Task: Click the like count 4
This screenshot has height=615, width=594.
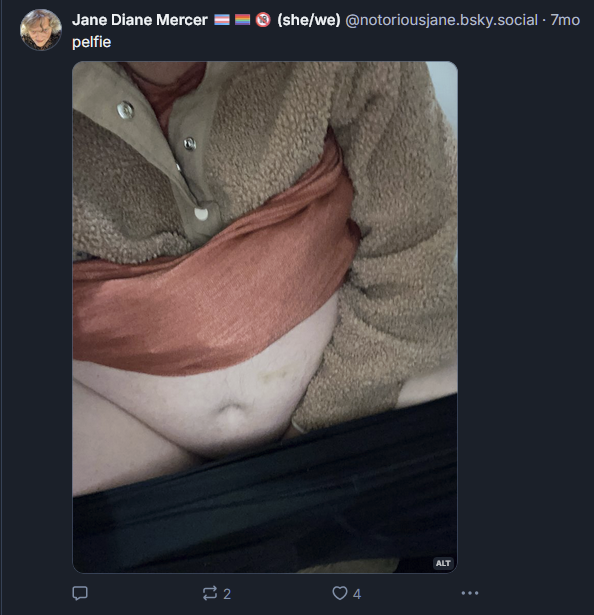Action: click(357, 594)
